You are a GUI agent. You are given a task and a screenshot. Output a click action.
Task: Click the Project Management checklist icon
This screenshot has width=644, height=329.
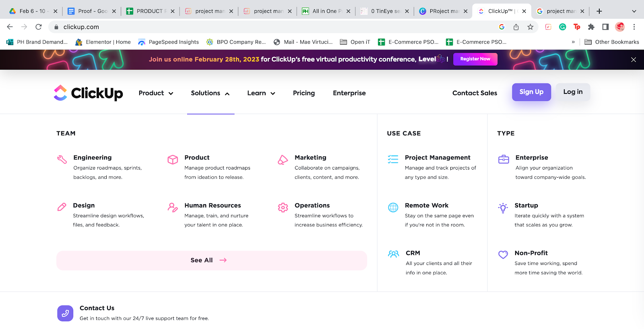click(x=393, y=159)
